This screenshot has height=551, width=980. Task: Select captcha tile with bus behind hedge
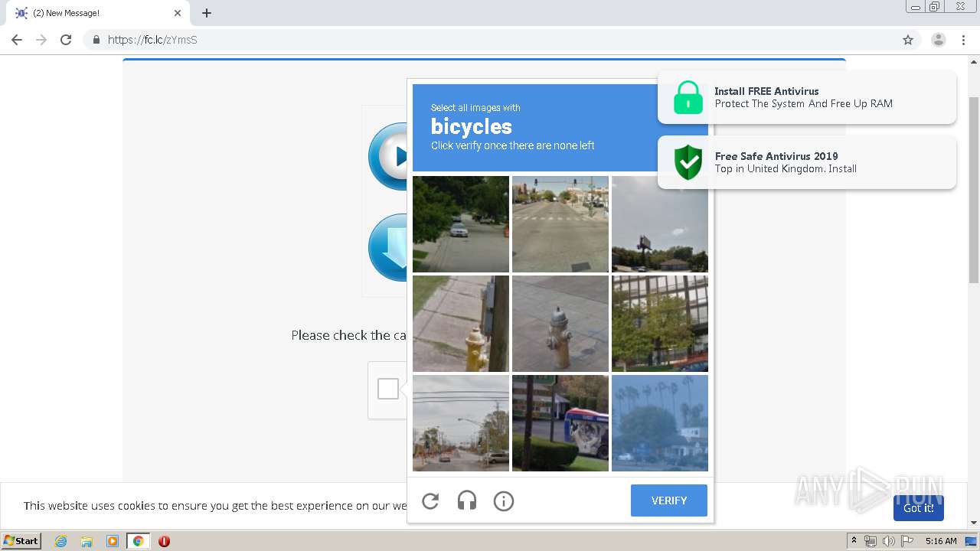coord(560,423)
